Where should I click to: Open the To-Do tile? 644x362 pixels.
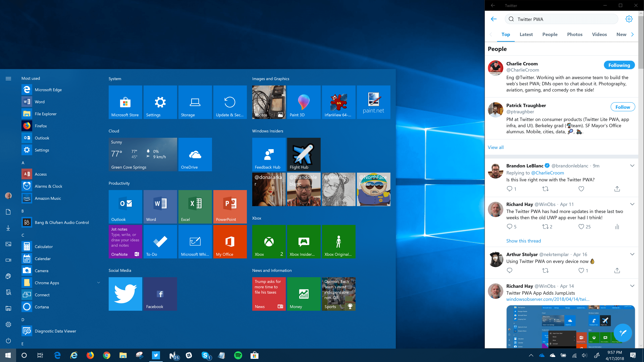pos(160,242)
